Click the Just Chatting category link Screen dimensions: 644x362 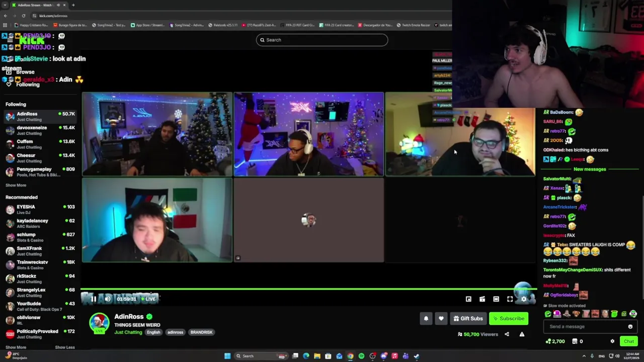(x=128, y=332)
